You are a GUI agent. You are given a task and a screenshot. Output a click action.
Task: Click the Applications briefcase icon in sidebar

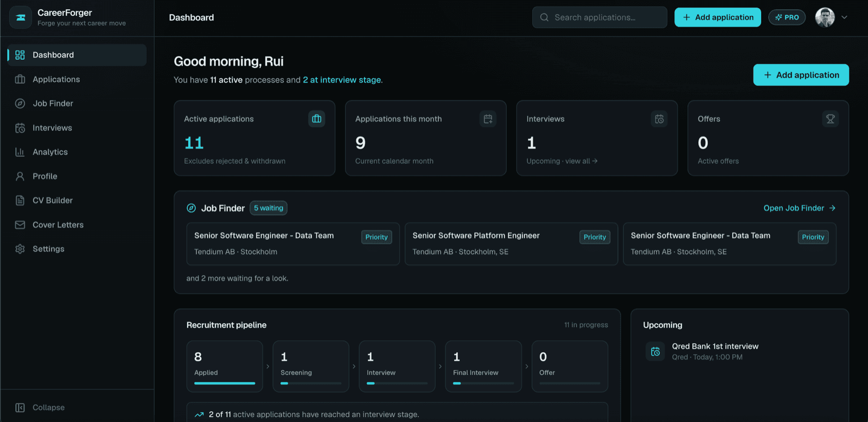coord(20,79)
